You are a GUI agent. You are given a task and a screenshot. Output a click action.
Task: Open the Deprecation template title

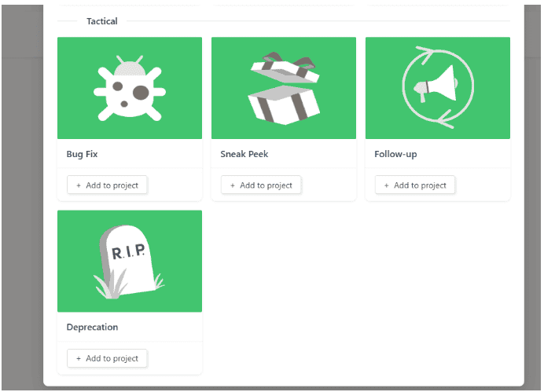(92, 327)
